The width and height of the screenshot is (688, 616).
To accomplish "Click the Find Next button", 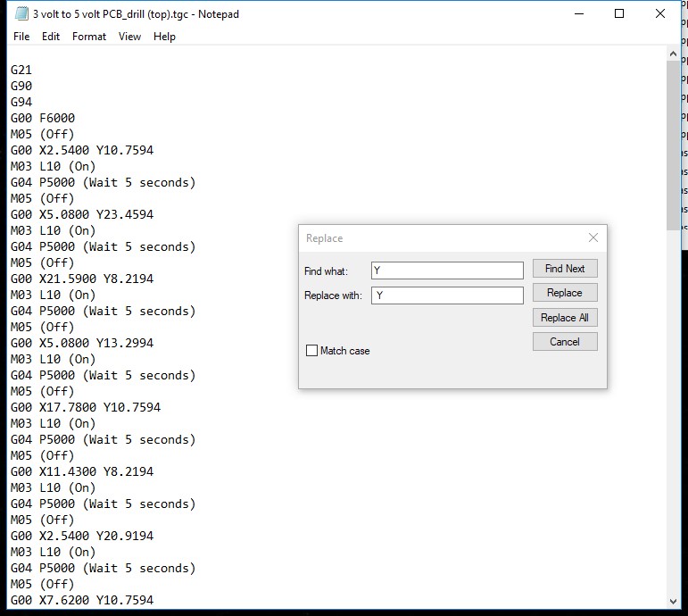I will tap(565, 268).
